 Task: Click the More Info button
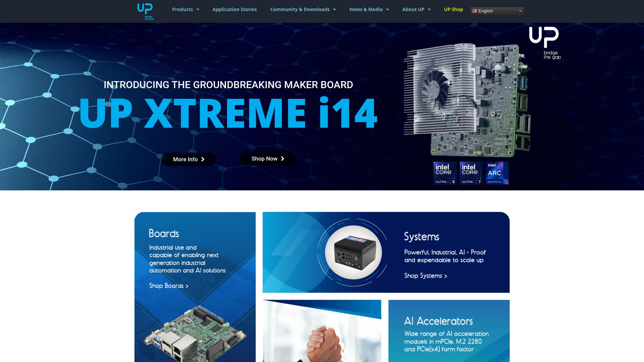[x=189, y=159]
